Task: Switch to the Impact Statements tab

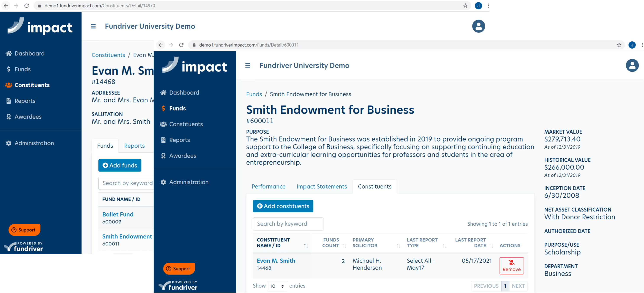Action: point(321,187)
